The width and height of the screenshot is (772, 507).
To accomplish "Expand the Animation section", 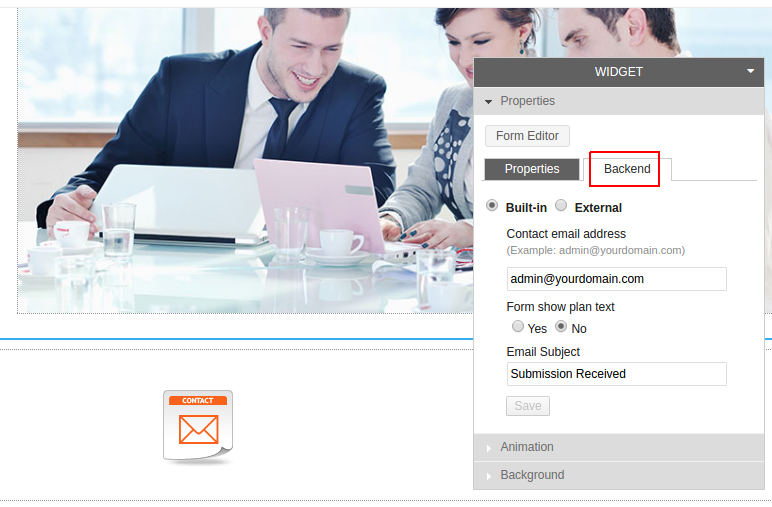I will coord(618,447).
